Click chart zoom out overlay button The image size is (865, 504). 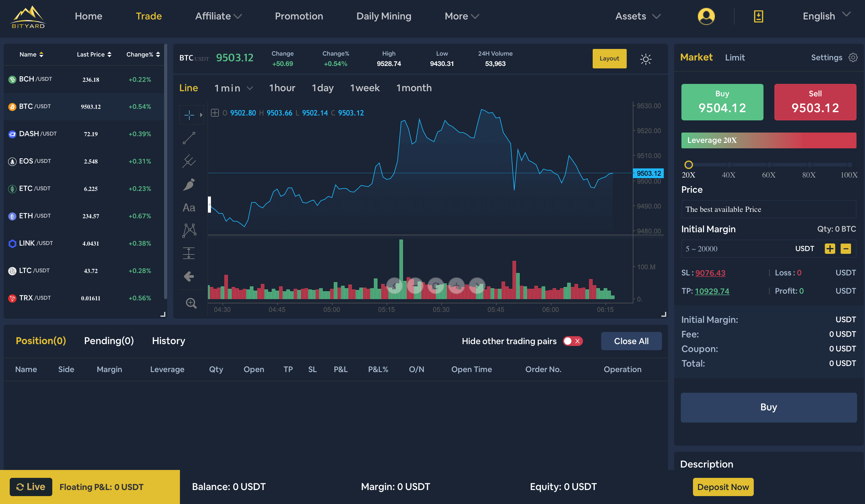[415, 285]
